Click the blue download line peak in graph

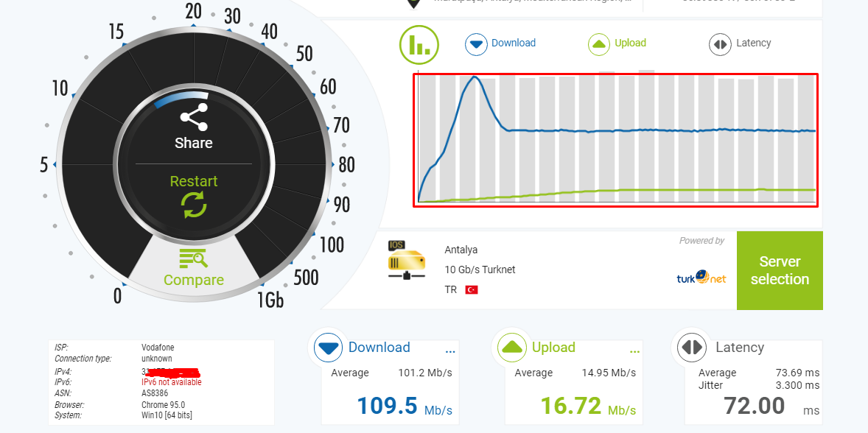click(475, 77)
